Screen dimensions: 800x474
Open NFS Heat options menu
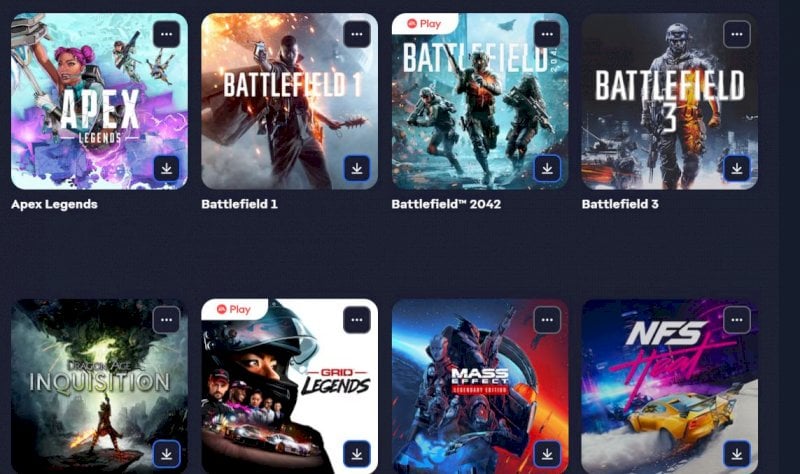(737, 320)
